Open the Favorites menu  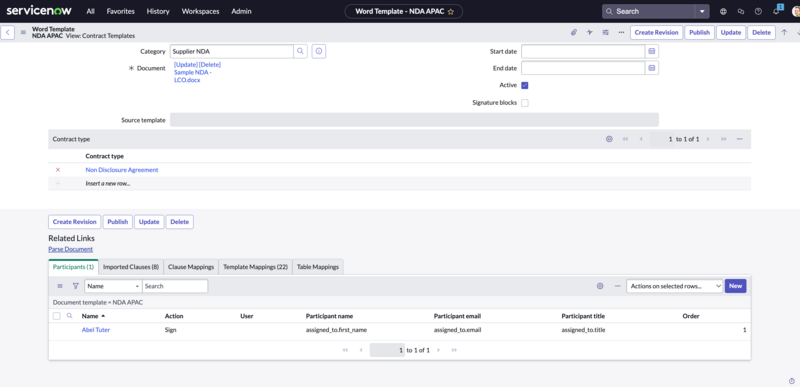[120, 11]
